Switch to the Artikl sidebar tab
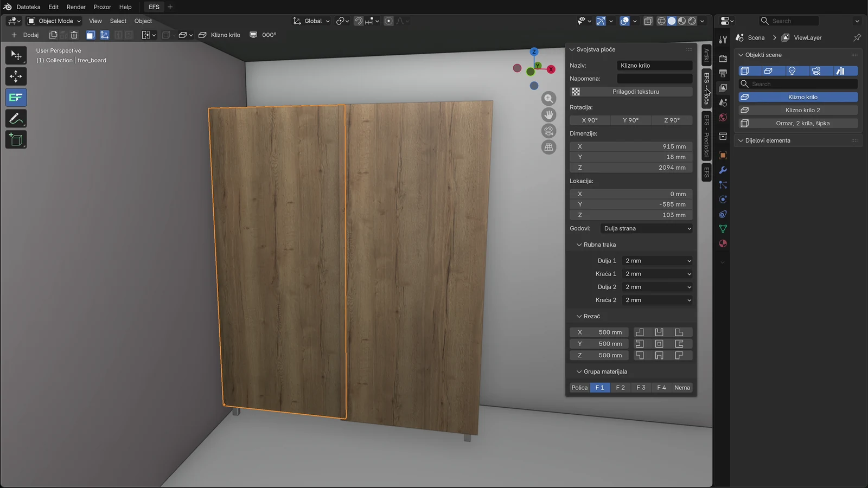This screenshot has height=488, width=868. click(706, 55)
